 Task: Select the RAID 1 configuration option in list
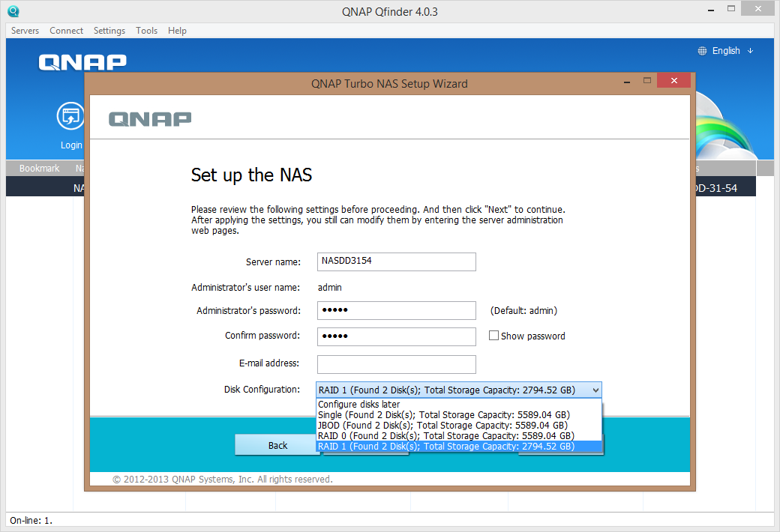pos(459,446)
